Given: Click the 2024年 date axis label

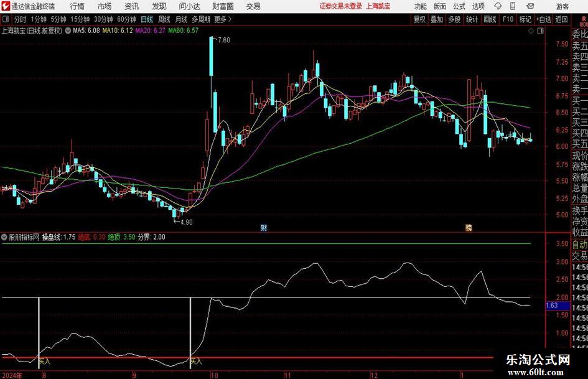Looking at the screenshot, I should (x=12, y=375).
